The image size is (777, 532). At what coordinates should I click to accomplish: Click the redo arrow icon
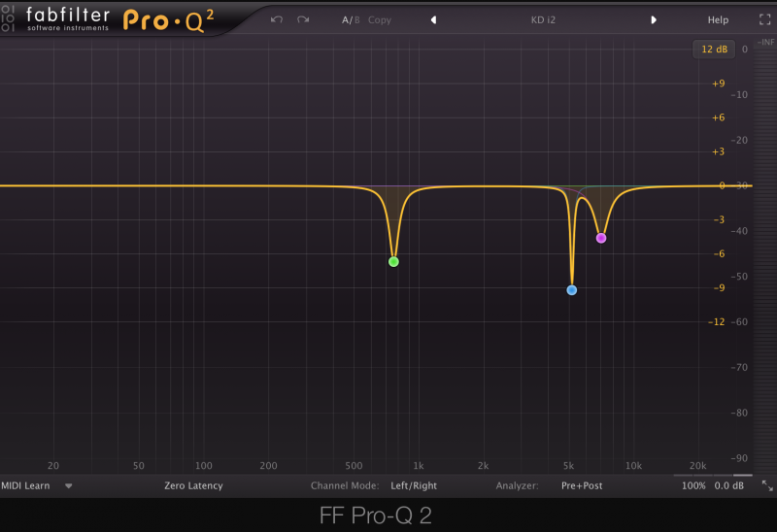point(303,19)
